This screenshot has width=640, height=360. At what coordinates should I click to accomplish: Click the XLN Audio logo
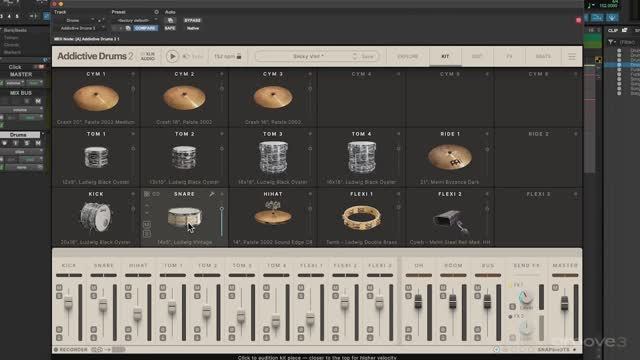pos(148,56)
